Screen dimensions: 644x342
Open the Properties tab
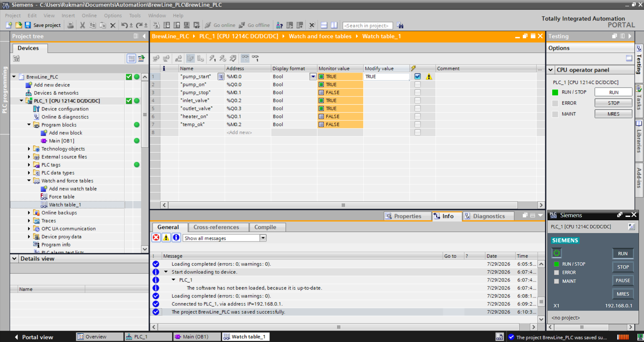click(407, 216)
